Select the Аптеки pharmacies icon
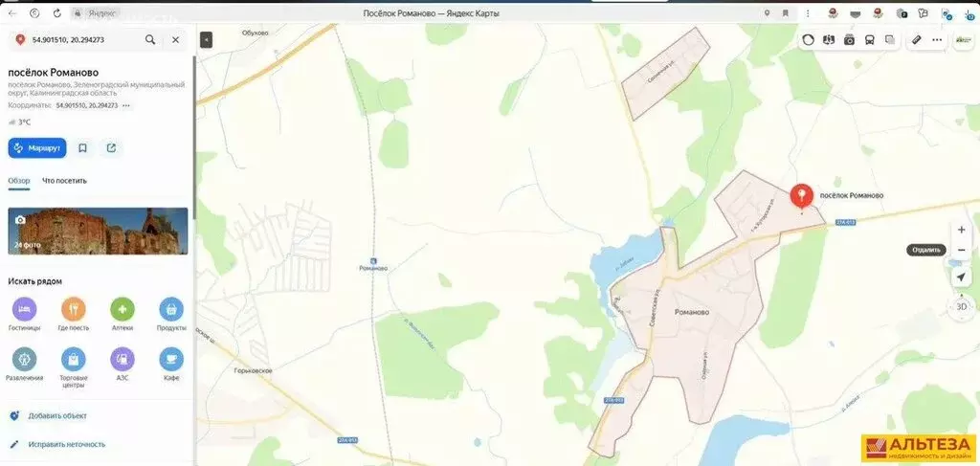Screen dimensions: 980x466 tap(122, 309)
